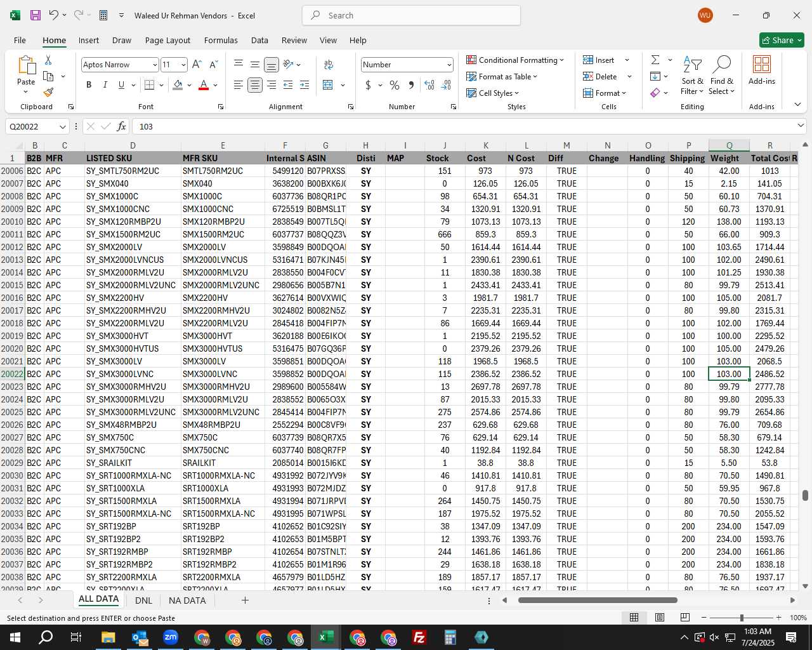812x650 pixels.
Task: Open the Formulas ribbon tab
Action: click(221, 40)
